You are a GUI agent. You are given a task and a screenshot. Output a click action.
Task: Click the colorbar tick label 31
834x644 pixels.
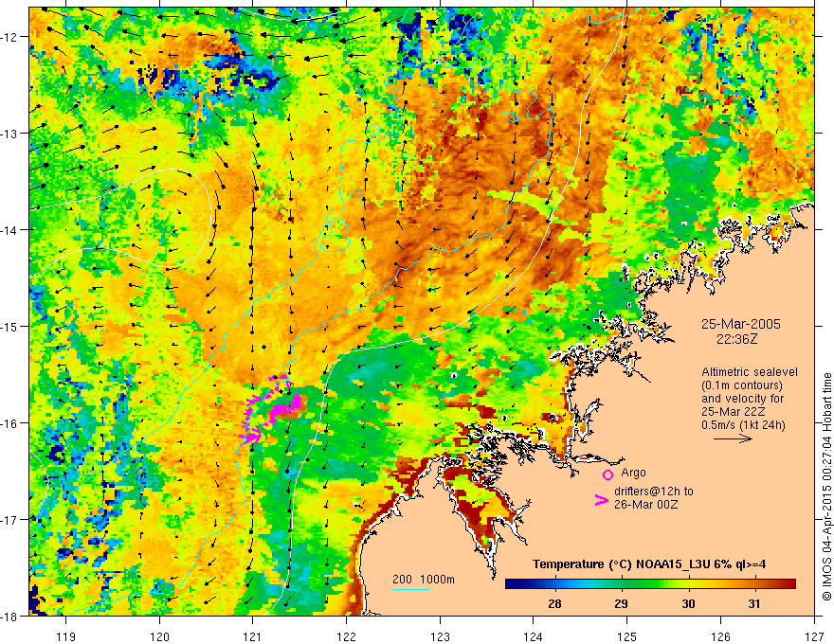point(754,603)
